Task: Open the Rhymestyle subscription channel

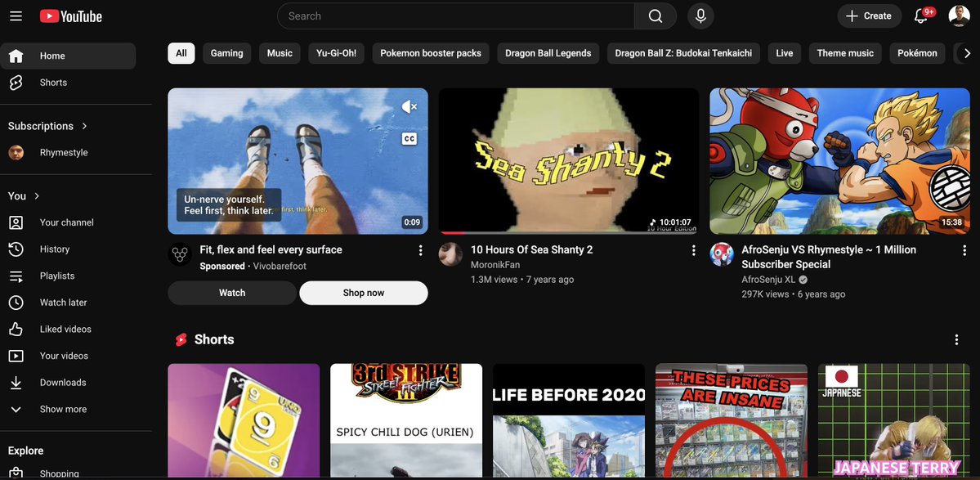Action: point(68,152)
